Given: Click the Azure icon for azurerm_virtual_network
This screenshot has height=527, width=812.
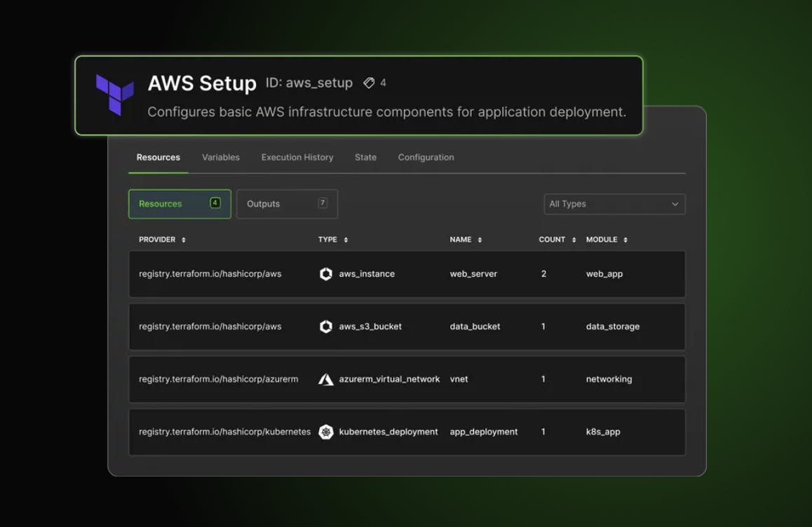Looking at the screenshot, I should pos(325,379).
